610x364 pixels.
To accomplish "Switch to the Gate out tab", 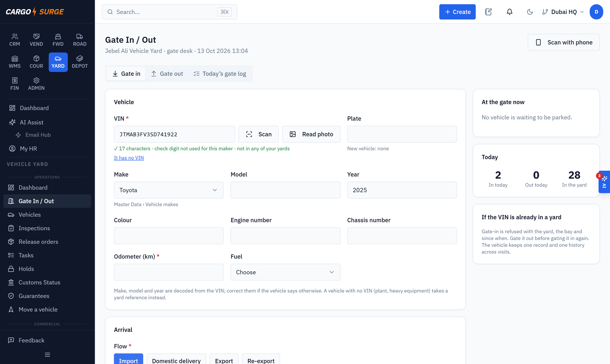I will (167, 74).
